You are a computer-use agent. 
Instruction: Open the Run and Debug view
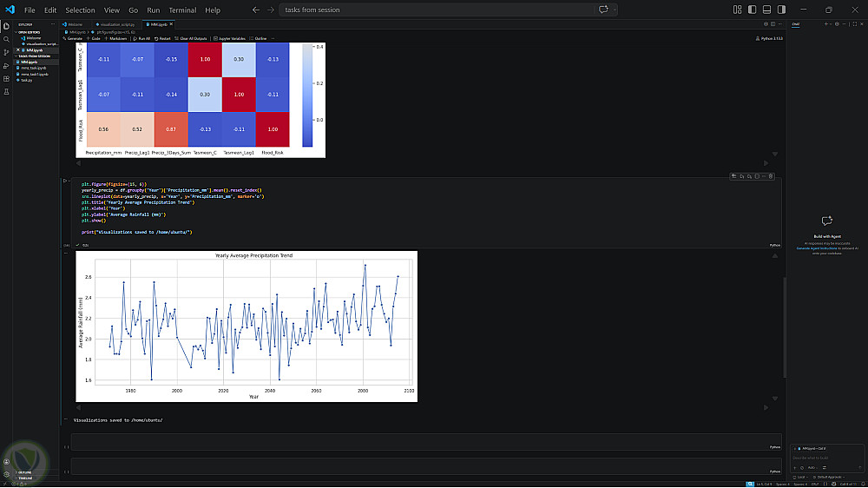tap(7, 66)
